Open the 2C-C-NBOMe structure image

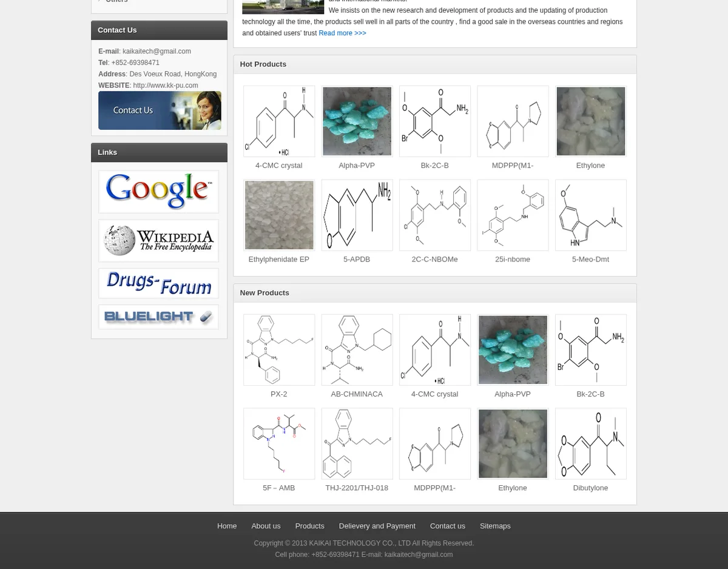tap(435, 215)
